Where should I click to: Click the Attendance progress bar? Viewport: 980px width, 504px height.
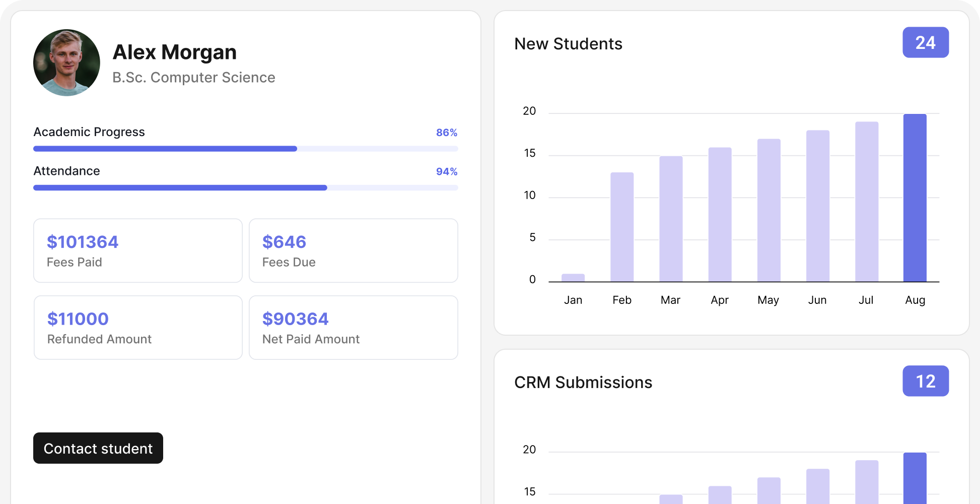click(x=246, y=187)
